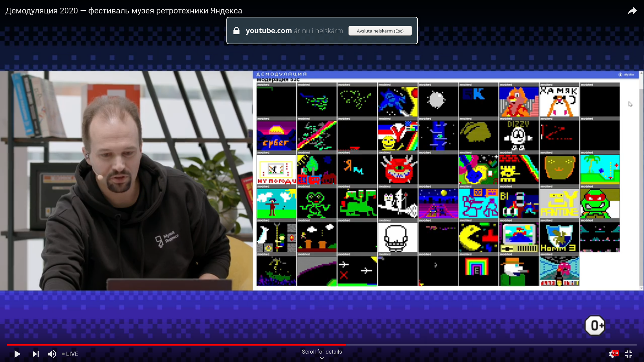Open the white skull artwork thumbnail

[x=397, y=237]
